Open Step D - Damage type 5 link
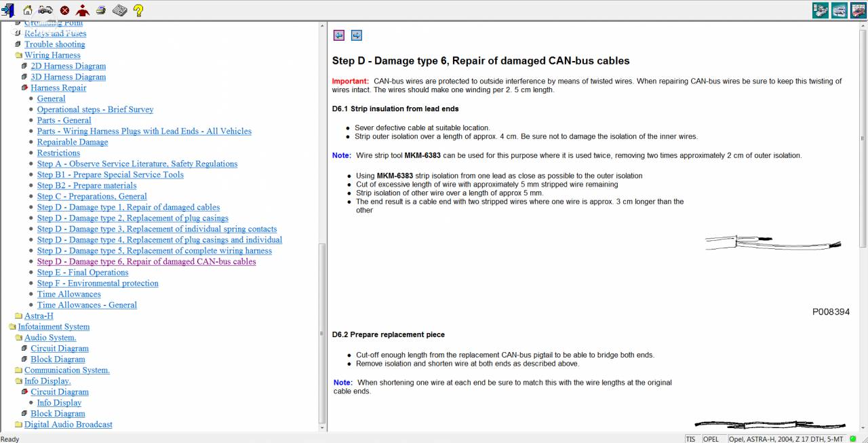This screenshot has height=443, width=868. pyautogui.click(x=155, y=250)
